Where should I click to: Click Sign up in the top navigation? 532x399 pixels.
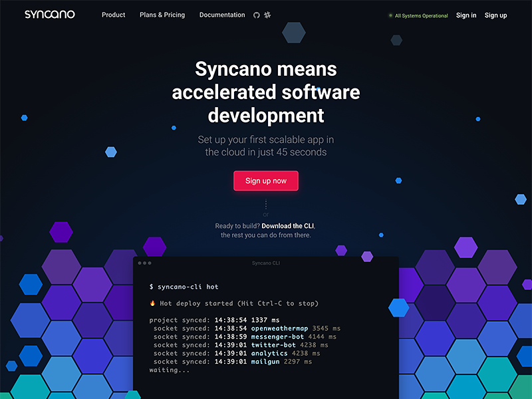tap(495, 15)
